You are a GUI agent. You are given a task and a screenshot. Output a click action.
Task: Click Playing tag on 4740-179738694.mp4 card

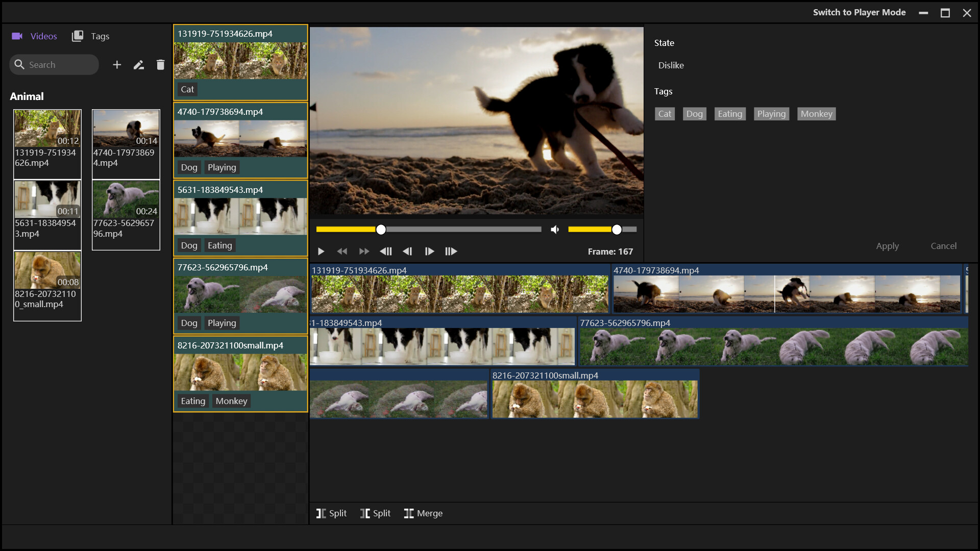pos(222,167)
